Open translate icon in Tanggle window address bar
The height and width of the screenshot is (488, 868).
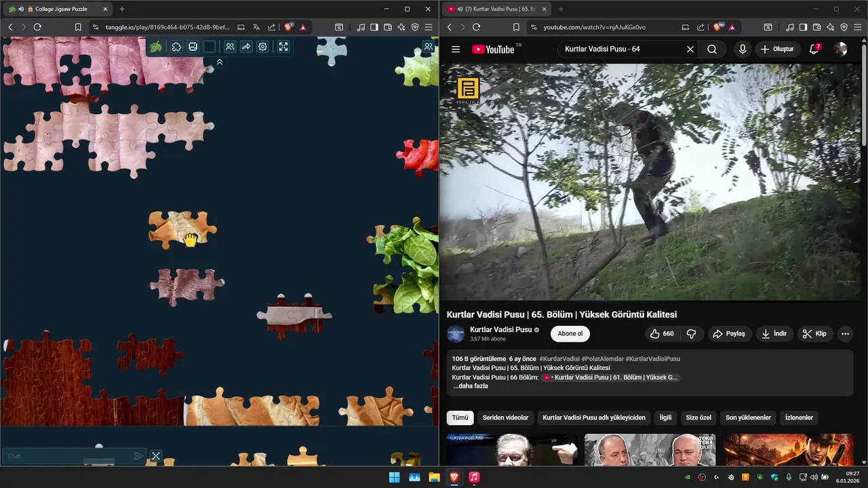256,27
